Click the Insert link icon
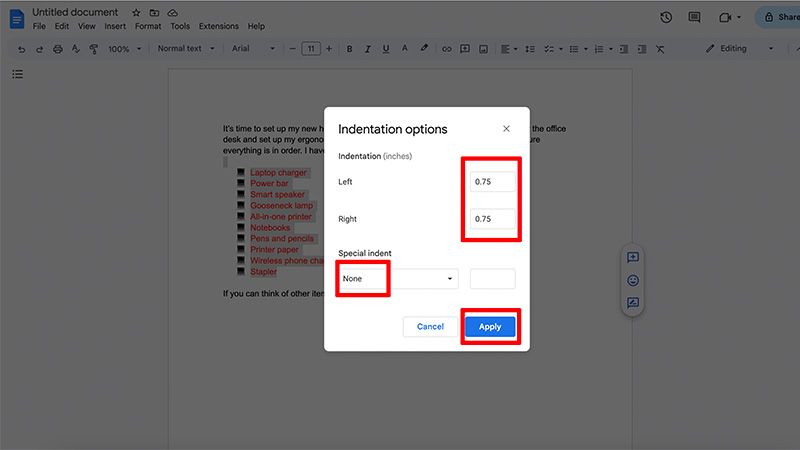 (x=446, y=49)
